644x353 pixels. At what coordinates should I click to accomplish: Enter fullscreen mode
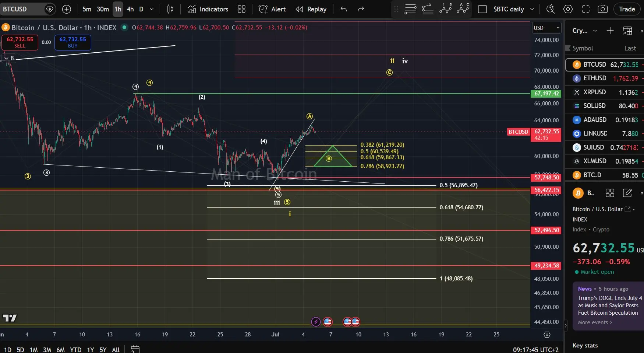(x=585, y=9)
